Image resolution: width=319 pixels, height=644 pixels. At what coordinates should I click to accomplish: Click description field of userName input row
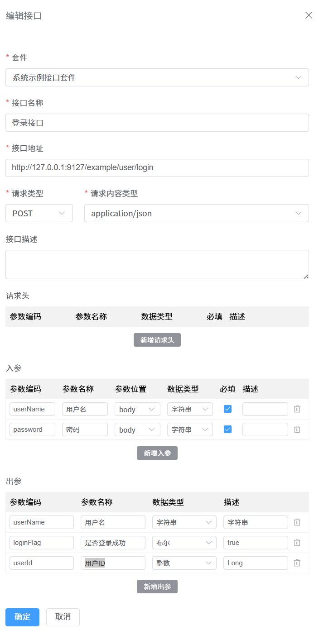pyautogui.click(x=265, y=409)
